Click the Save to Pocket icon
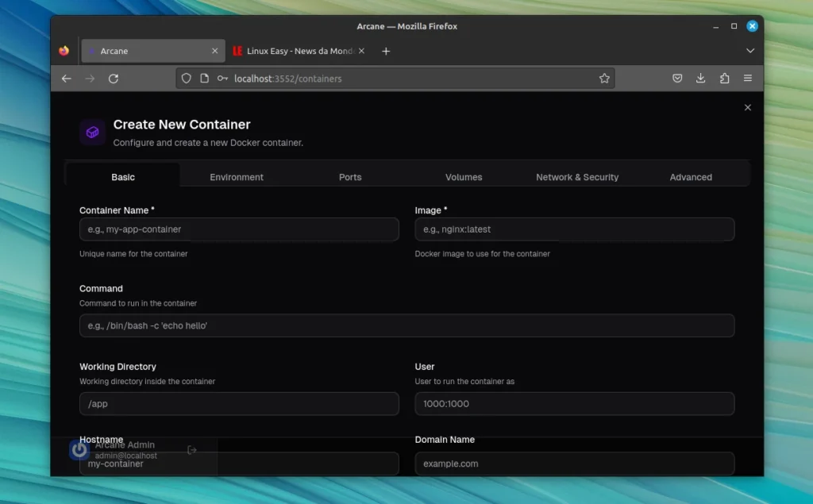Viewport: 813px width, 504px height. point(677,79)
